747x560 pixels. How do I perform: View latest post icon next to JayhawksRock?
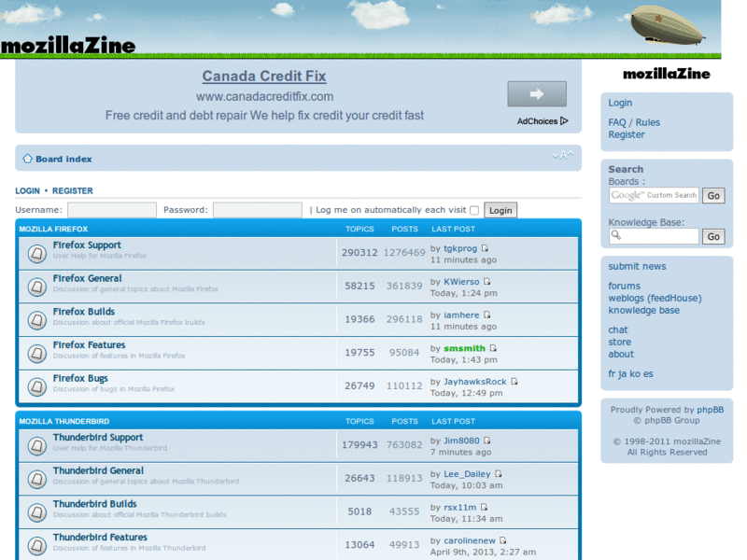(514, 382)
